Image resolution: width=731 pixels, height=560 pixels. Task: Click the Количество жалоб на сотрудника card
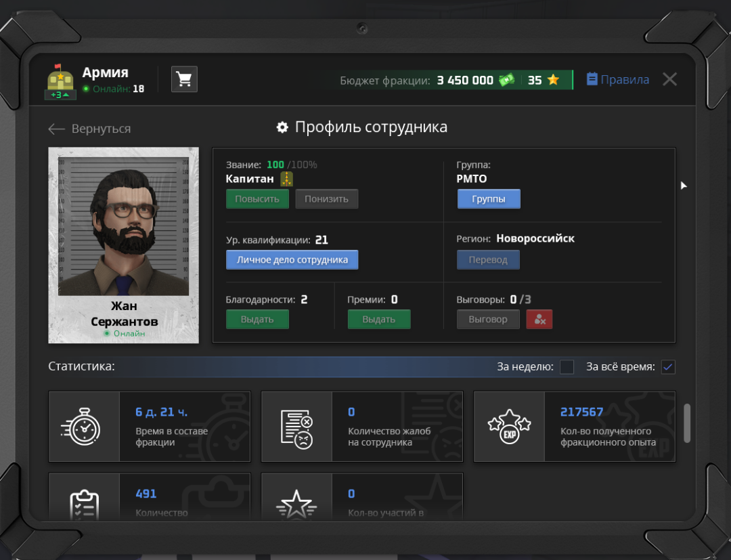coord(361,427)
